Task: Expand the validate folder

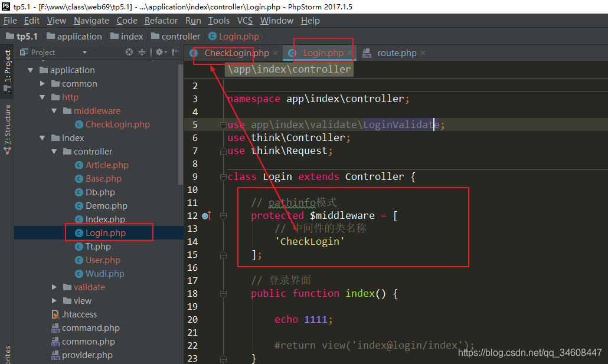Action: tap(54, 287)
